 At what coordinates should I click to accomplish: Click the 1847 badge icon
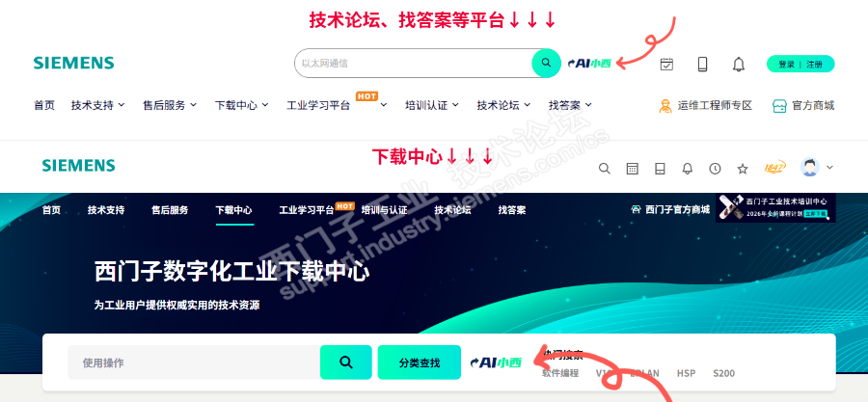[x=775, y=168]
